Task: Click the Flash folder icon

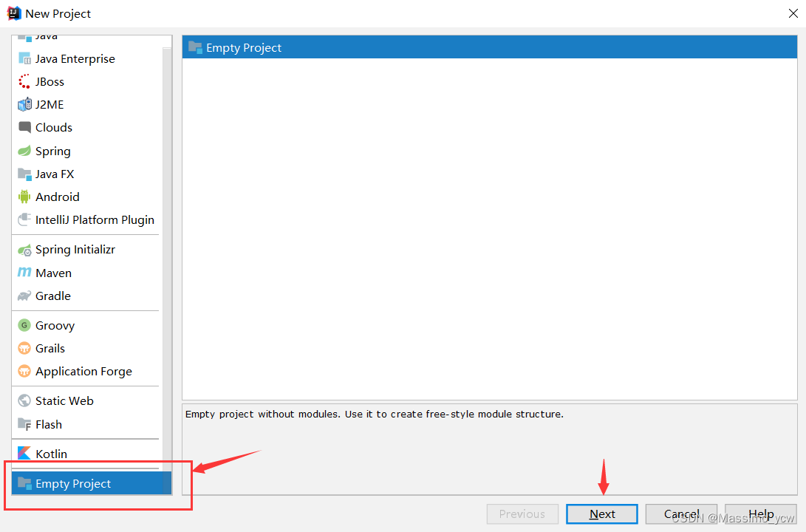Action: point(24,424)
